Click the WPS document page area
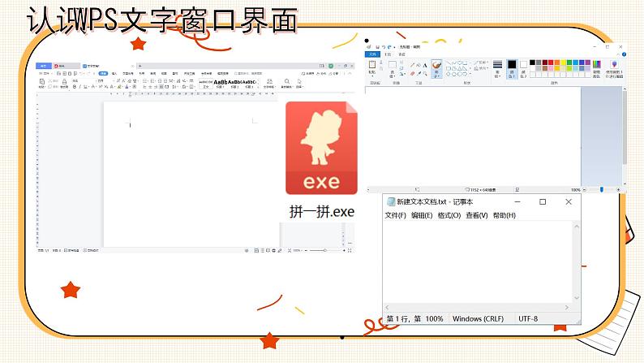Screen dimensions: 644x363 (x=191, y=175)
